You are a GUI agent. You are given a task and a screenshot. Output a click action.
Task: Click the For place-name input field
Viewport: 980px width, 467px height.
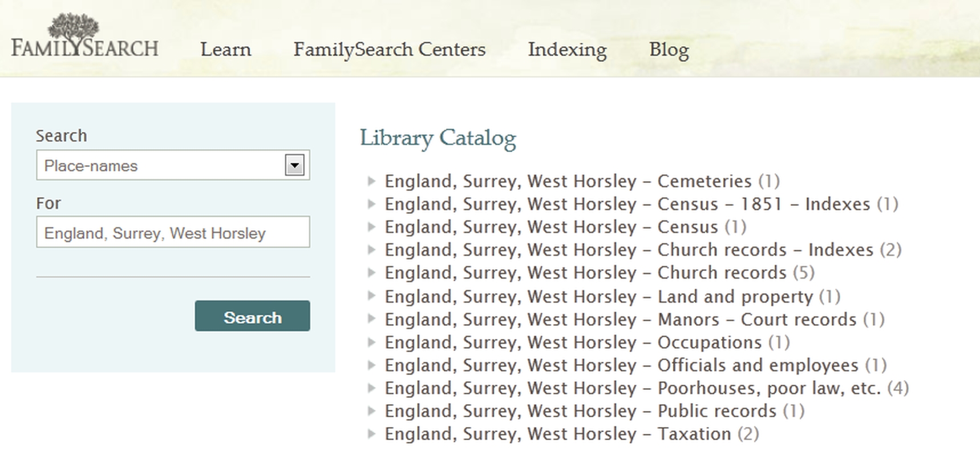pos(173,232)
